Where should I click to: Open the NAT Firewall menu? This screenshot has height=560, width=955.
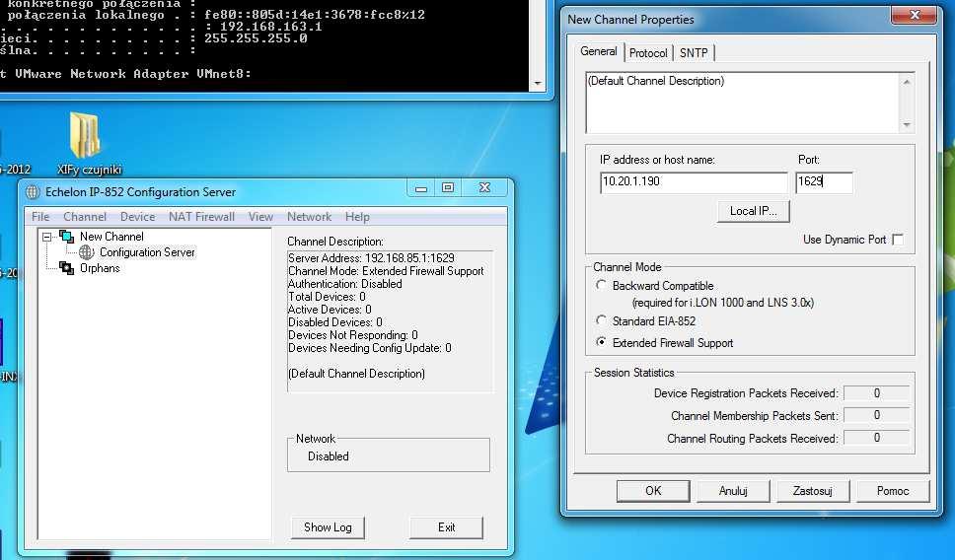click(201, 217)
